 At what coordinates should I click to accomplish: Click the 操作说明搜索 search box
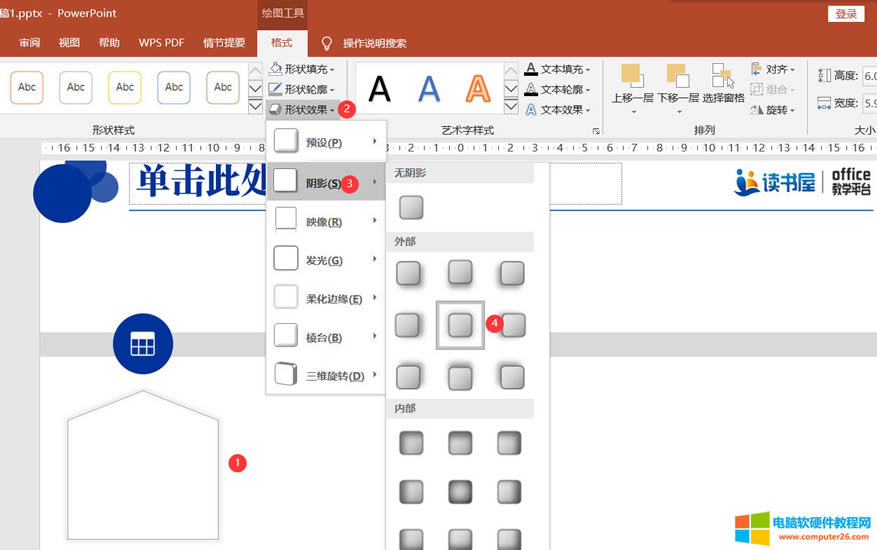(374, 43)
